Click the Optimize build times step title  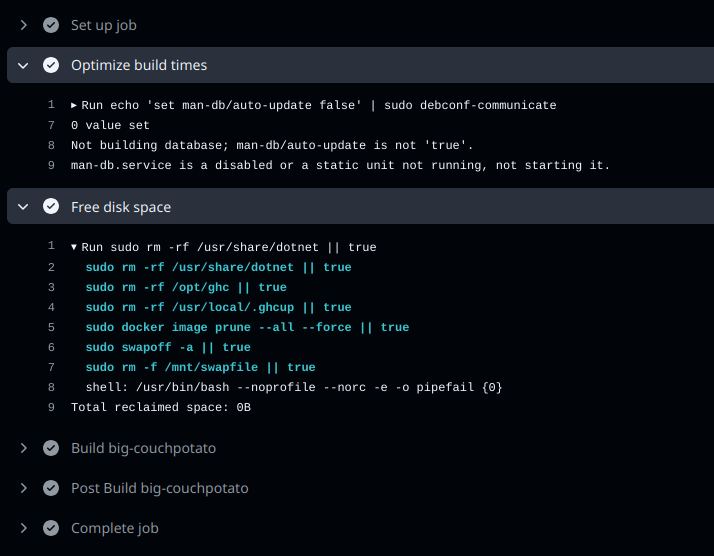pyautogui.click(x=139, y=65)
